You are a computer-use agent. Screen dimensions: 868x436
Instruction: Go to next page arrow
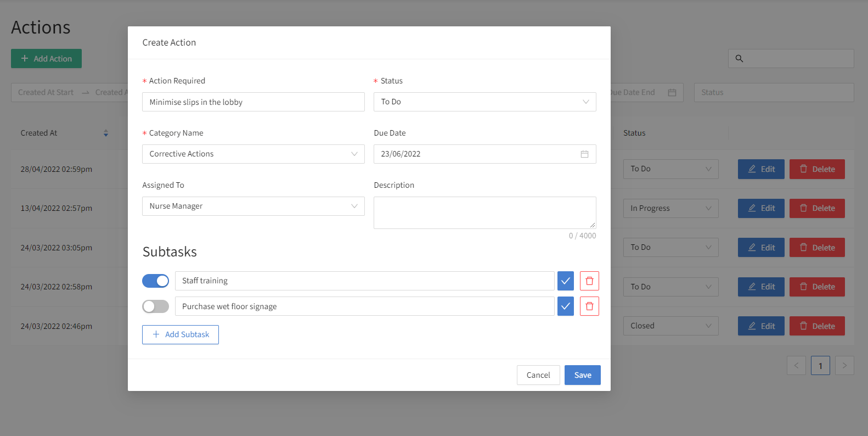coord(844,366)
